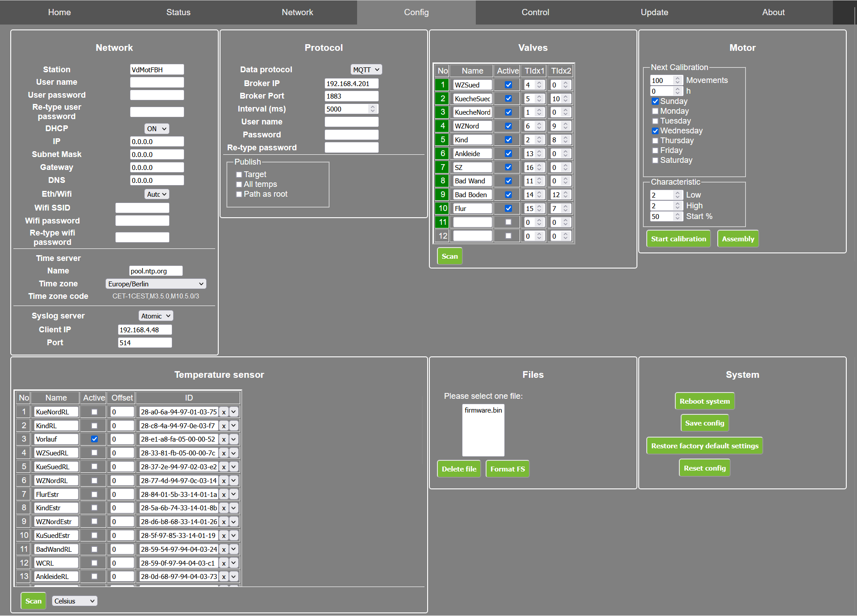Viewport: 857px width, 616px height.
Task: Open the Status tab
Action: [179, 12]
